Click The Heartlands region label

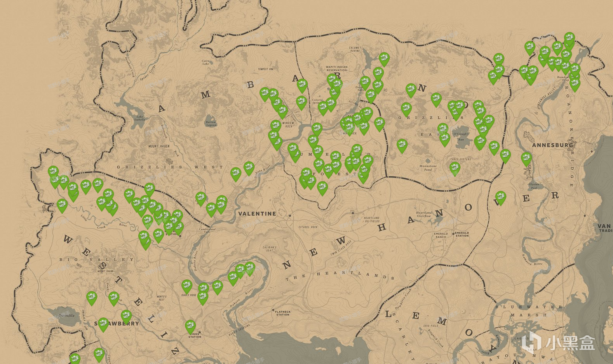click(x=340, y=275)
